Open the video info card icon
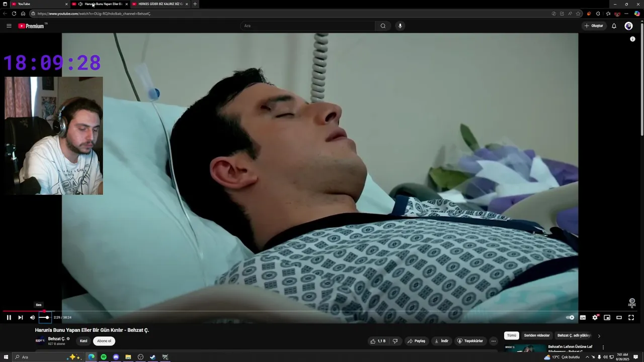Viewport: 644px width, 362px height. tap(632, 39)
